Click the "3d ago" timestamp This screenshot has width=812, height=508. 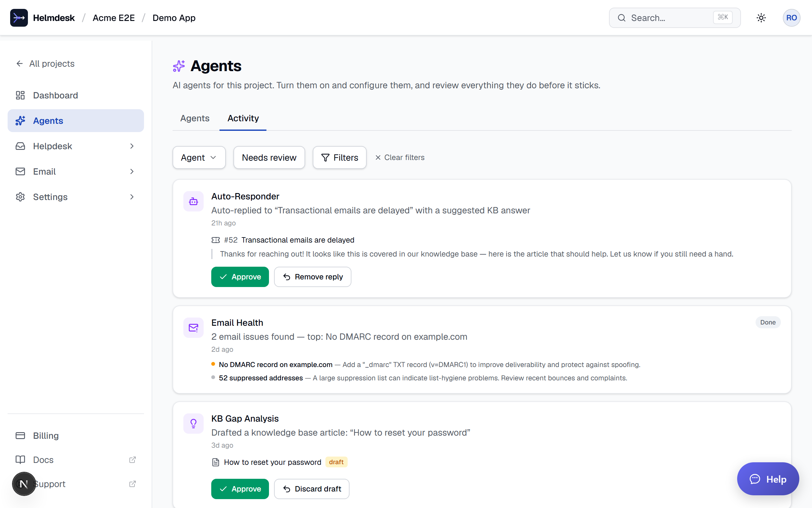[222, 445]
